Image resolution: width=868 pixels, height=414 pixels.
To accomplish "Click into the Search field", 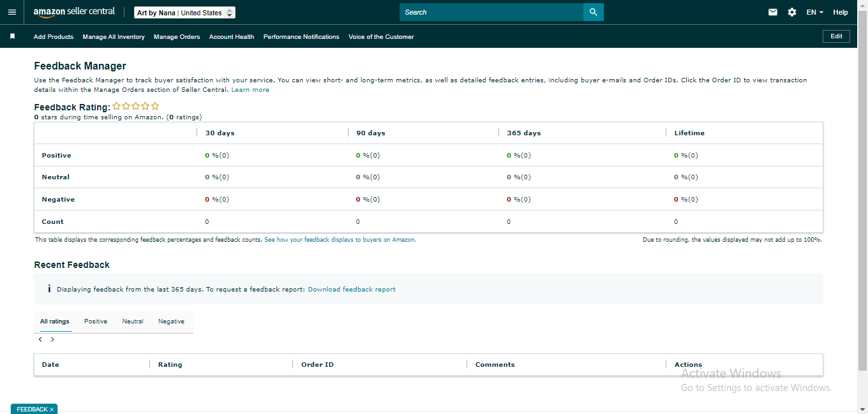I will [x=491, y=12].
